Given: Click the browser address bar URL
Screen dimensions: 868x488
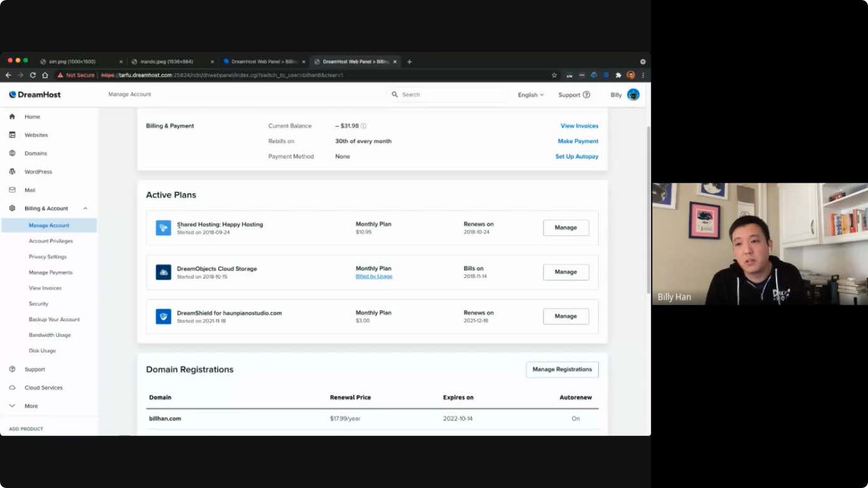Looking at the screenshot, I should click(x=222, y=75).
